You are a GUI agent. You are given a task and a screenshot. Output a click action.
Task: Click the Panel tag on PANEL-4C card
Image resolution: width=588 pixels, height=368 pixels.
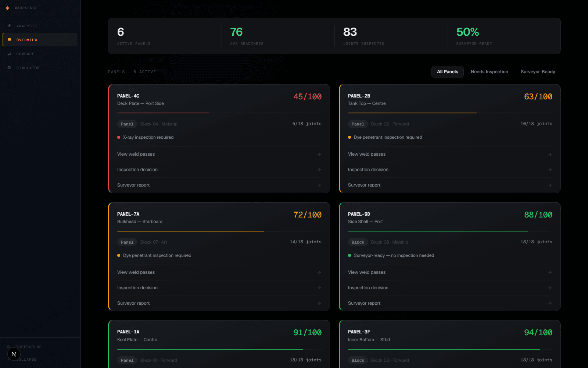127,124
